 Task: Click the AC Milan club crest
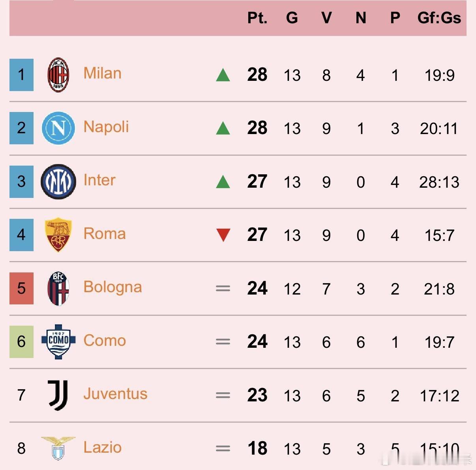[58, 75]
